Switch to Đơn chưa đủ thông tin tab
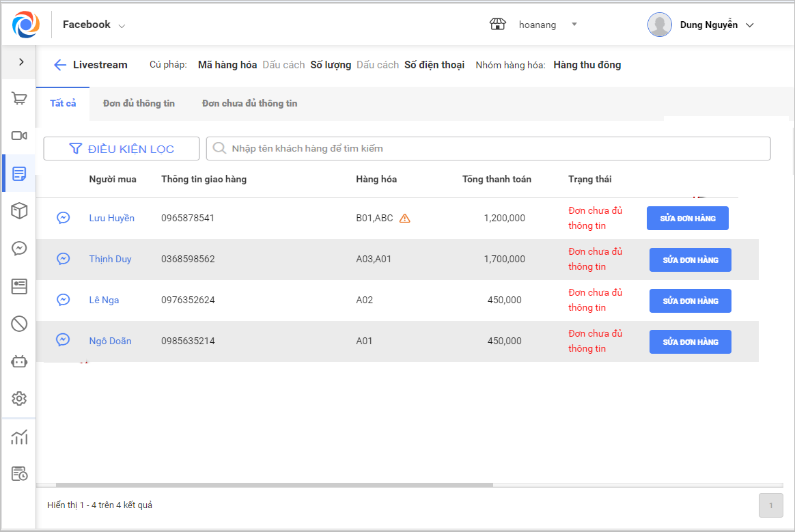Viewport: 795px width, 532px height. tap(249, 104)
